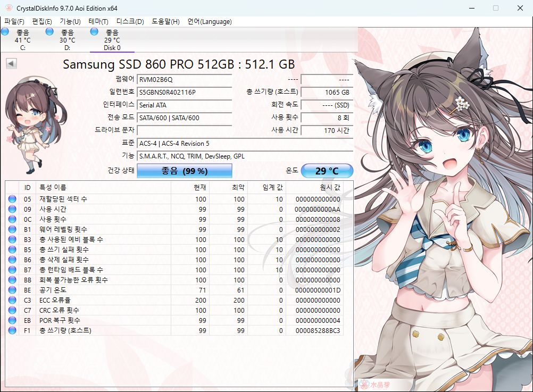This screenshot has width=533, height=392.
Task: Click status circle beside POR 복구 횟수
Action: (12, 320)
